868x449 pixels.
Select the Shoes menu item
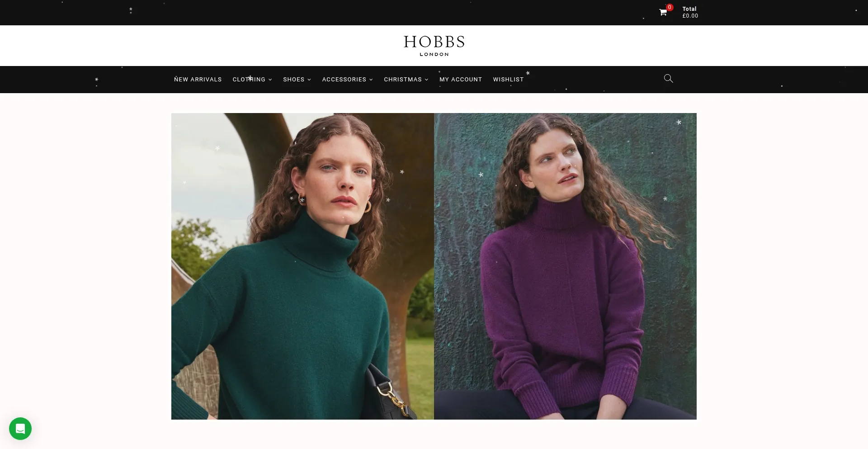(294, 79)
